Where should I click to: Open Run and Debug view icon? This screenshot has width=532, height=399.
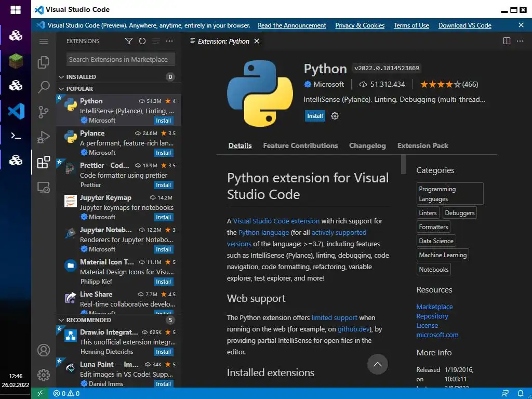44,137
